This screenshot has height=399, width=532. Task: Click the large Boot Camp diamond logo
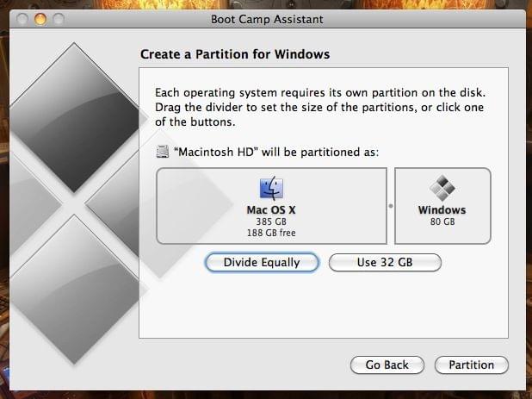pos(74,203)
